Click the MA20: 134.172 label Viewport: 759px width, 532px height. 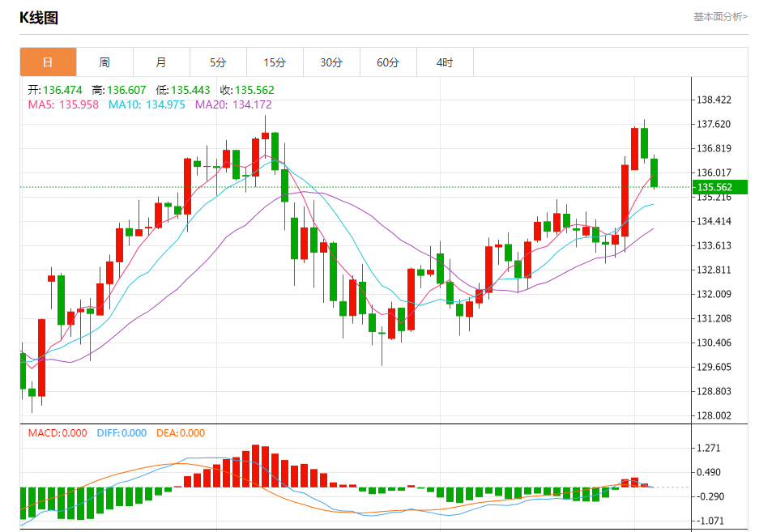[233, 104]
